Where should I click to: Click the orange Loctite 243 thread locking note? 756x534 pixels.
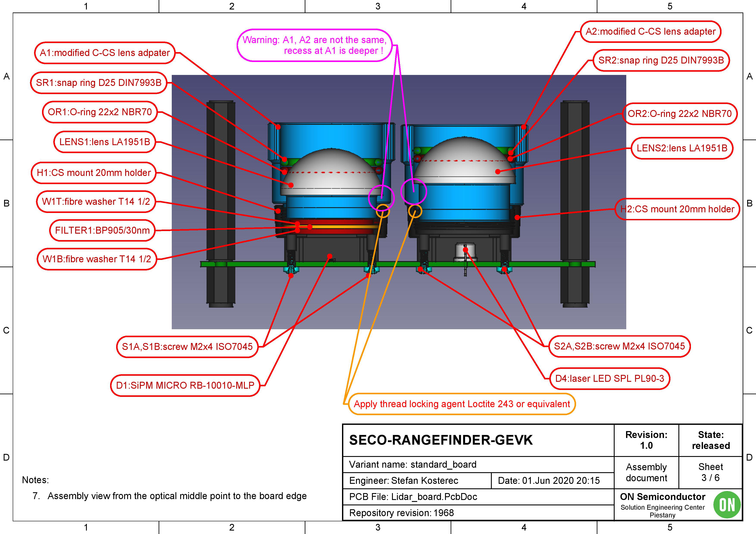(x=462, y=404)
